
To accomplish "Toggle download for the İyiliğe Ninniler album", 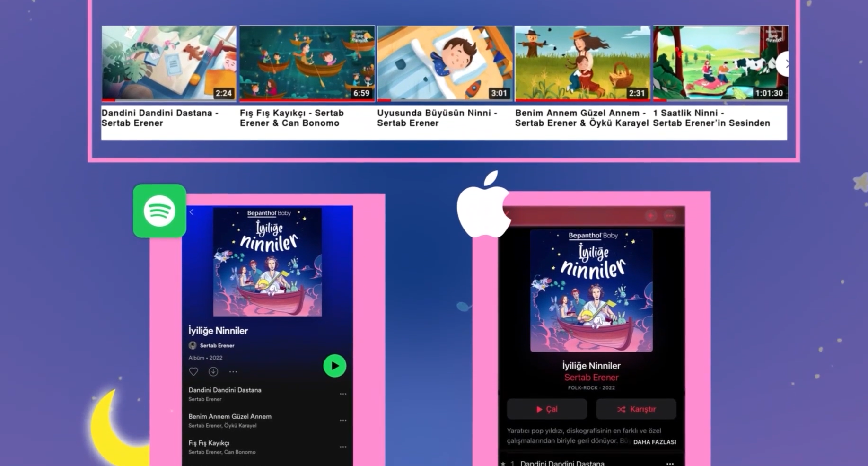I will point(213,372).
